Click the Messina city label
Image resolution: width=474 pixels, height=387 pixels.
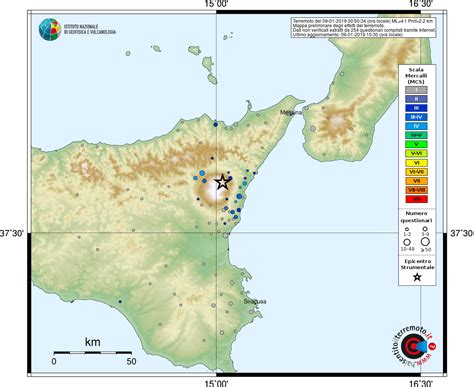click(x=291, y=113)
